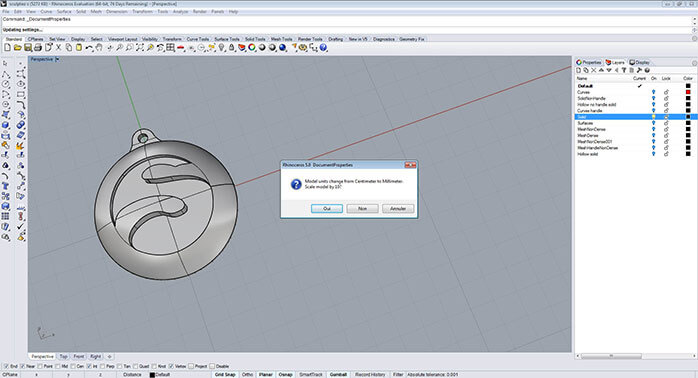The height and width of the screenshot is (378, 698).
Task: Click the Paste clipboard icon
Action: tap(79, 47)
